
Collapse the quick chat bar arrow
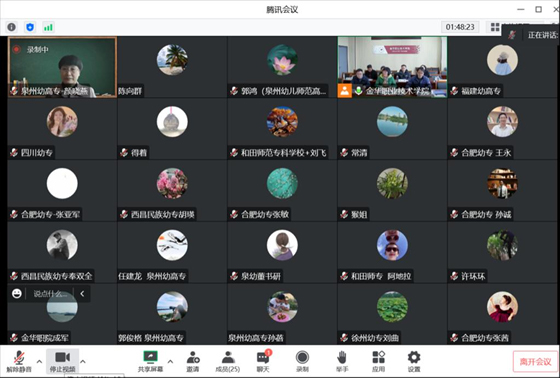[x=82, y=294]
